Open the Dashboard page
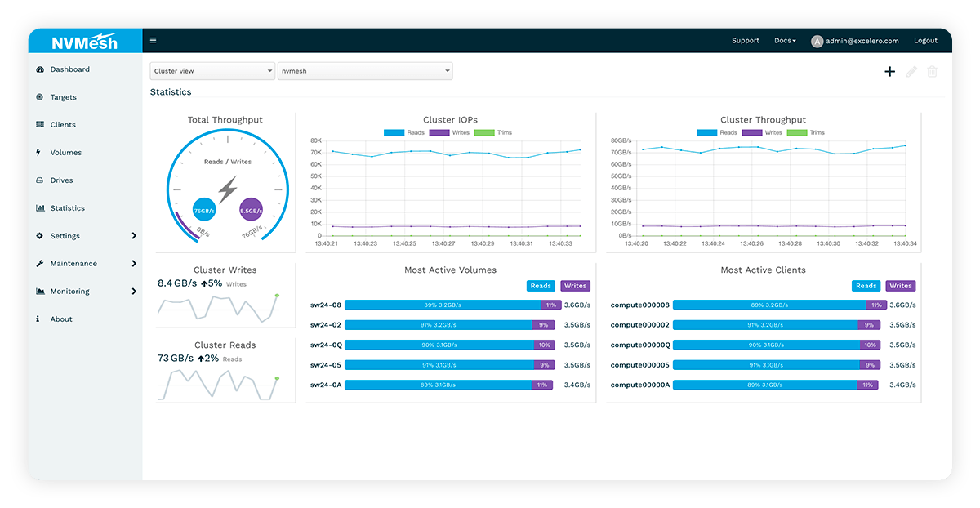The width and height of the screenshot is (980, 508). [71, 69]
